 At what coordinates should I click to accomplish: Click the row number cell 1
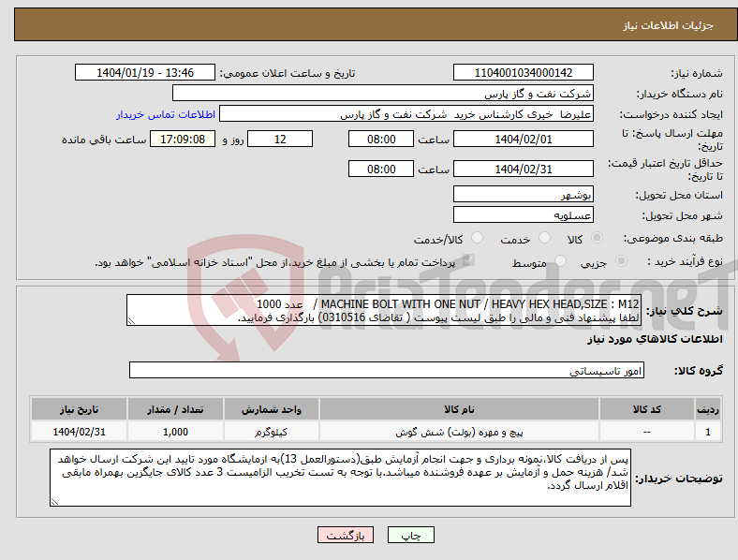point(708,432)
